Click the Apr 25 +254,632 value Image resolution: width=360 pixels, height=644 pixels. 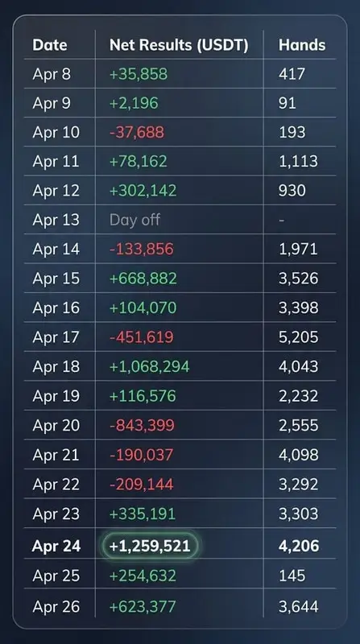(143, 576)
